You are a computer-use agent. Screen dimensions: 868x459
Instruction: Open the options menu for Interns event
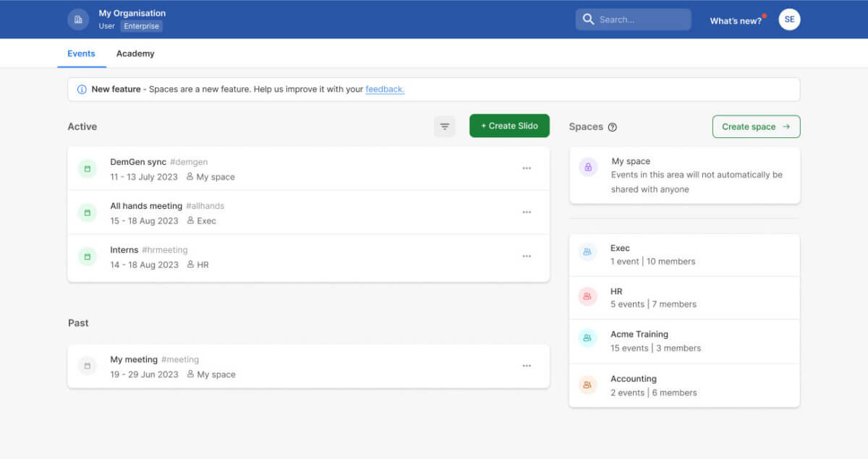click(527, 256)
